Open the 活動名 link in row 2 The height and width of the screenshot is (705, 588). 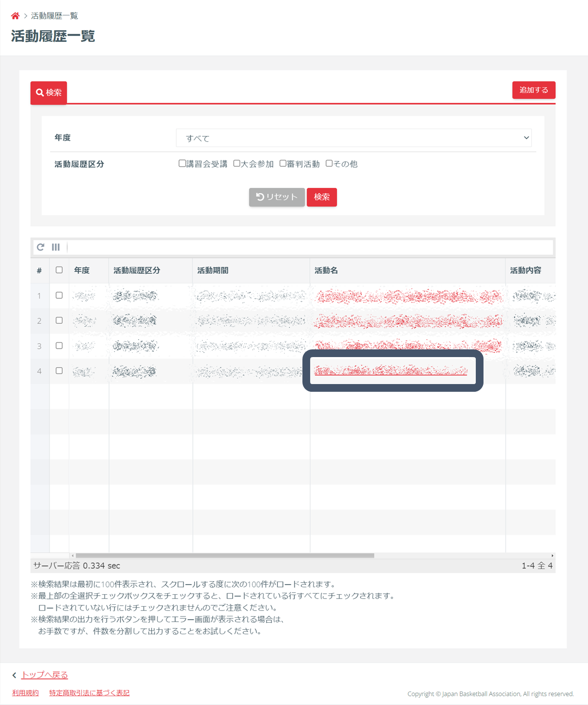point(409,321)
